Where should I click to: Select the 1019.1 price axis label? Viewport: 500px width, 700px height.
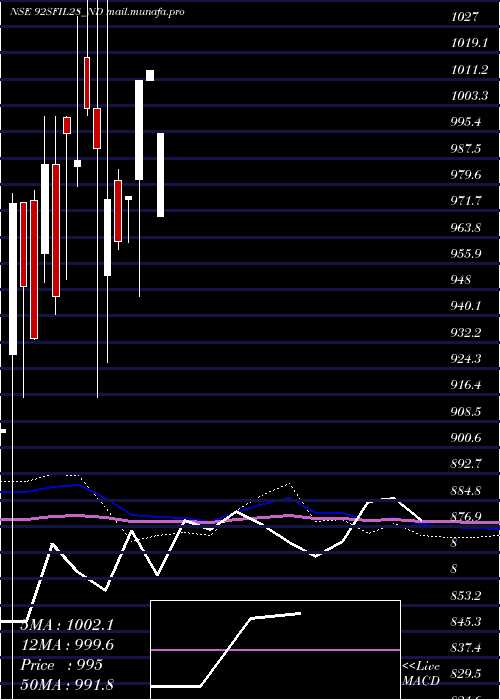pyautogui.click(x=468, y=43)
